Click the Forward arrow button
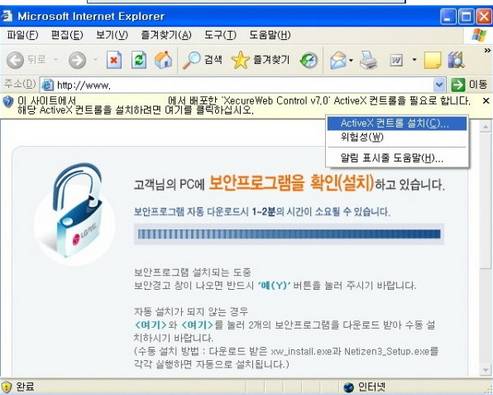Image resolution: width=493 pixels, height=395 pixels. pos(77,60)
